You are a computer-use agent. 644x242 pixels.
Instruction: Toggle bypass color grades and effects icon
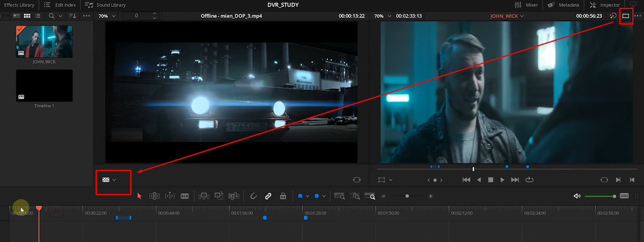(x=613, y=16)
